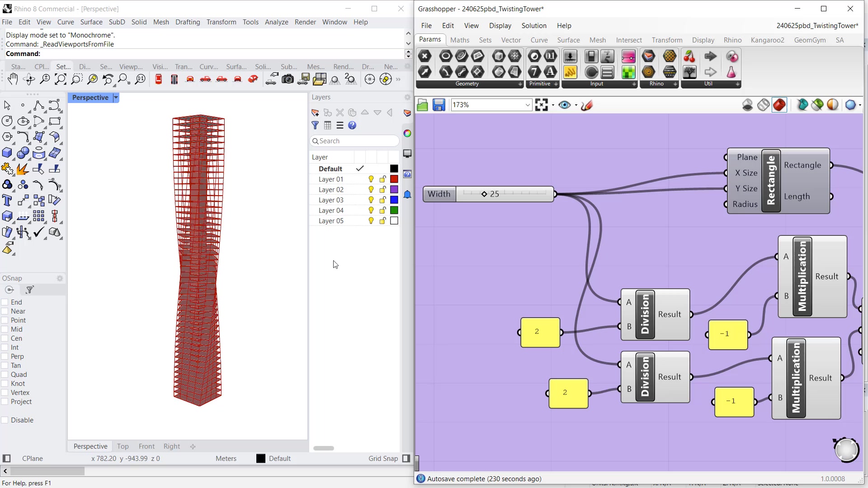Click the Box solid tool in Rhino sidebar

tap(7, 153)
